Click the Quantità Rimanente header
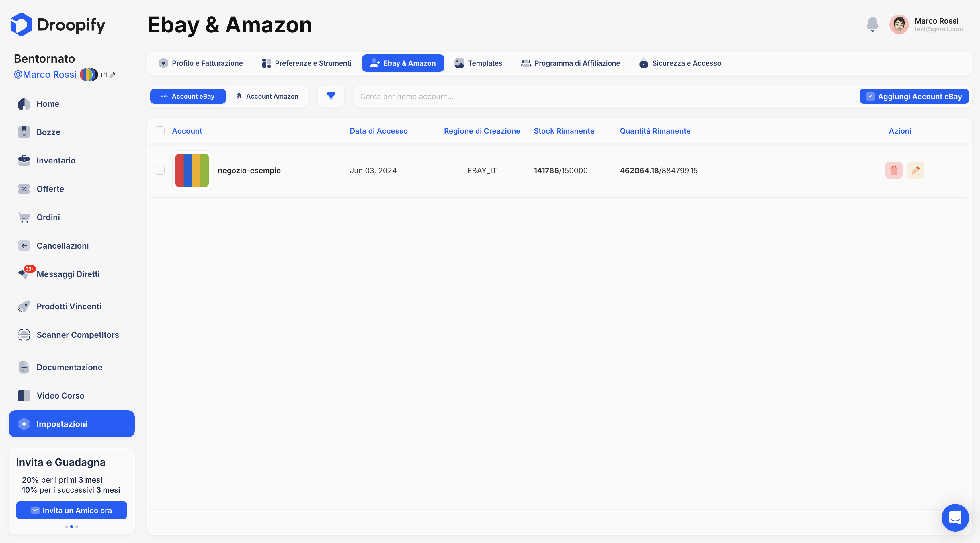The height and width of the screenshot is (543, 980). [655, 131]
